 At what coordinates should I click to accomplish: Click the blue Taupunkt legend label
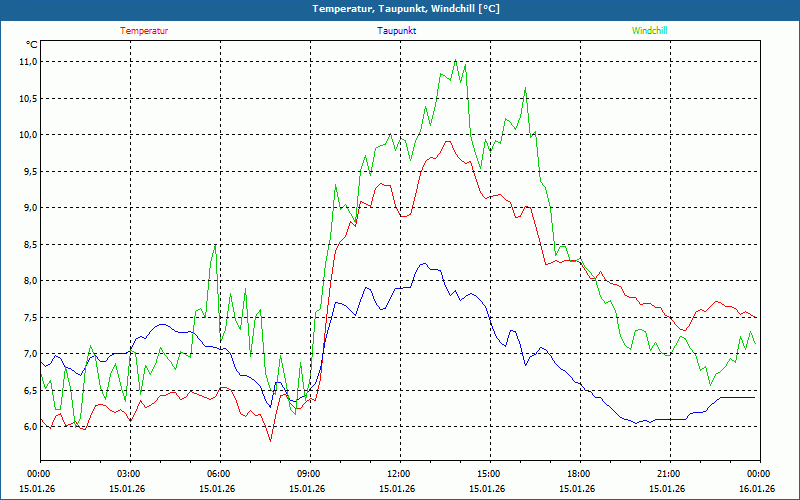(397, 31)
